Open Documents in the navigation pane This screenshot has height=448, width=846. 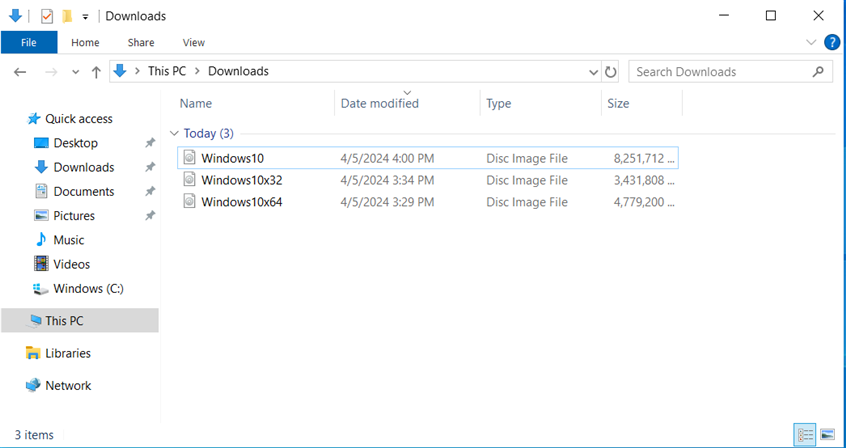(x=84, y=192)
